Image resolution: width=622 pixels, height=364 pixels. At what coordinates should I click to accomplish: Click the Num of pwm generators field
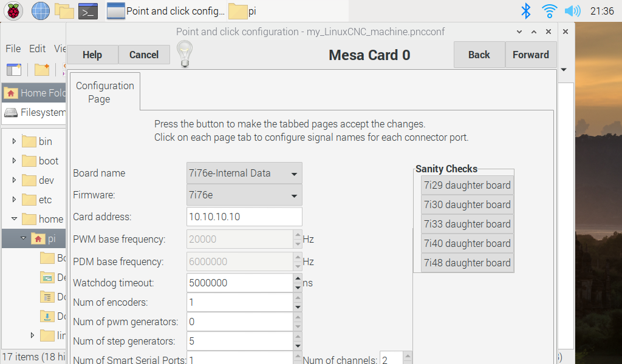[x=240, y=322]
